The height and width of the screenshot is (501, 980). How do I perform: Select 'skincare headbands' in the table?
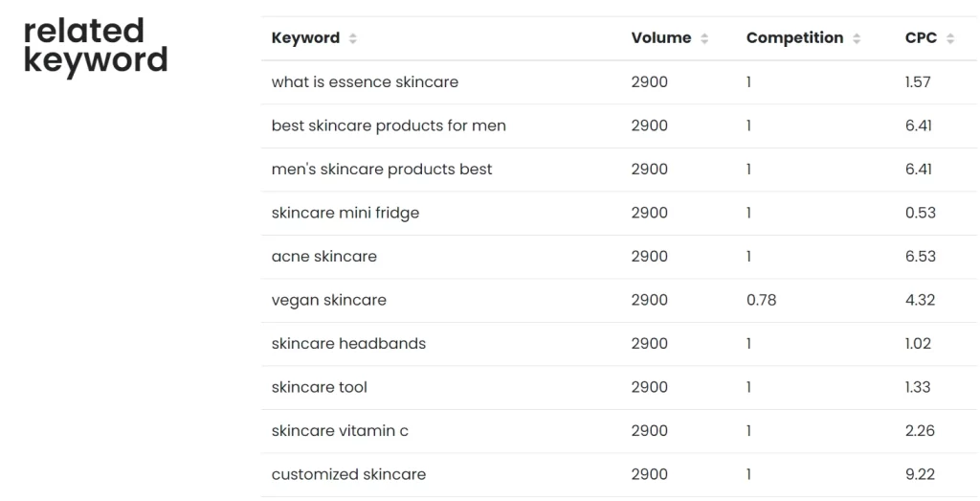tap(348, 343)
